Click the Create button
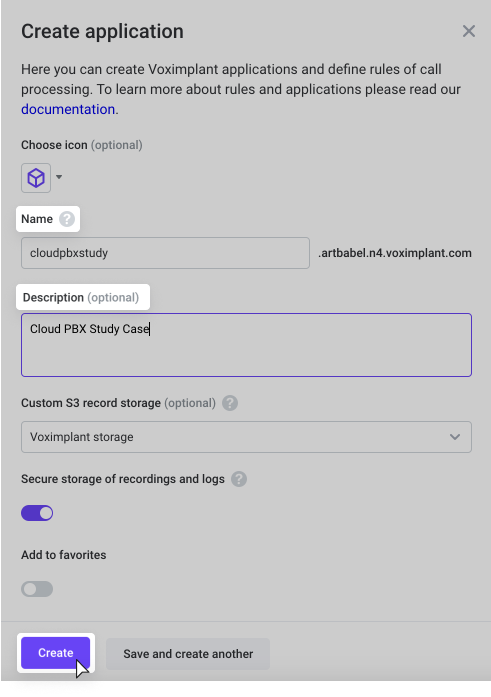491x697 pixels. tap(56, 653)
